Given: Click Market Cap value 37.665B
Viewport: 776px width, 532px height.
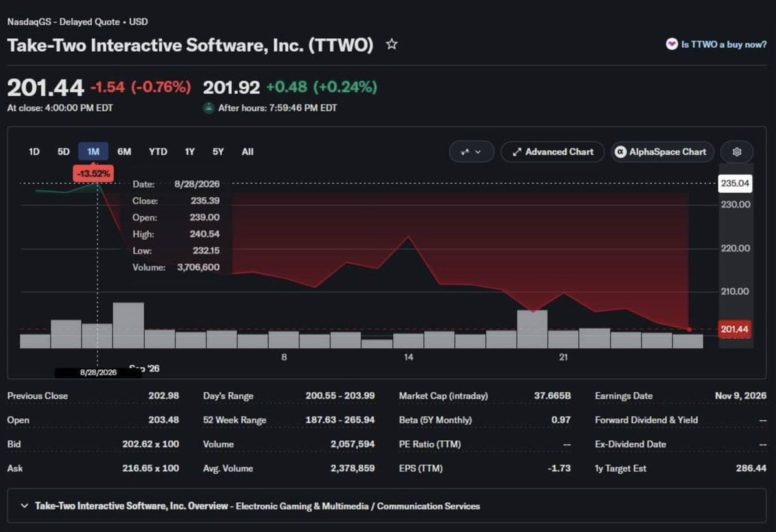Looking at the screenshot, I should tap(552, 396).
